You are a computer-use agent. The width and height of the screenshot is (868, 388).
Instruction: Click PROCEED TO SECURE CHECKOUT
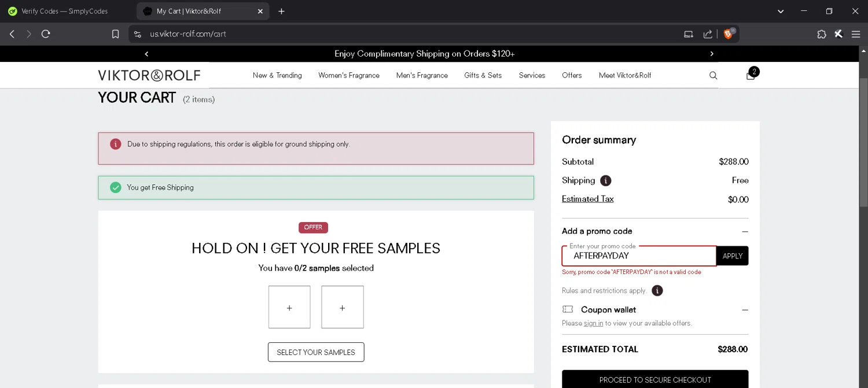[x=655, y=380]
